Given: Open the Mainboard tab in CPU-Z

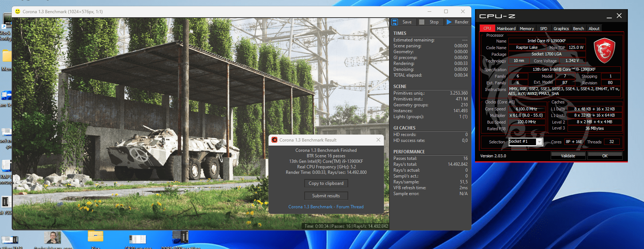Looking at the screenshot, I should point(506,29).
